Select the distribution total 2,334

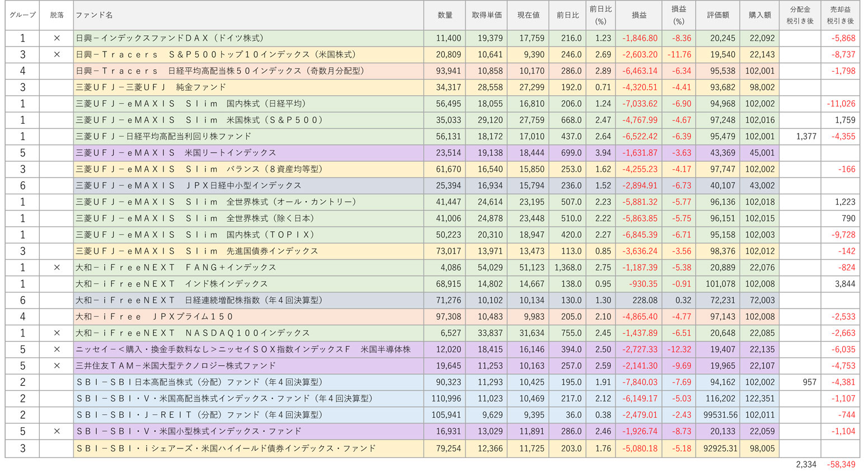(806, 465)
